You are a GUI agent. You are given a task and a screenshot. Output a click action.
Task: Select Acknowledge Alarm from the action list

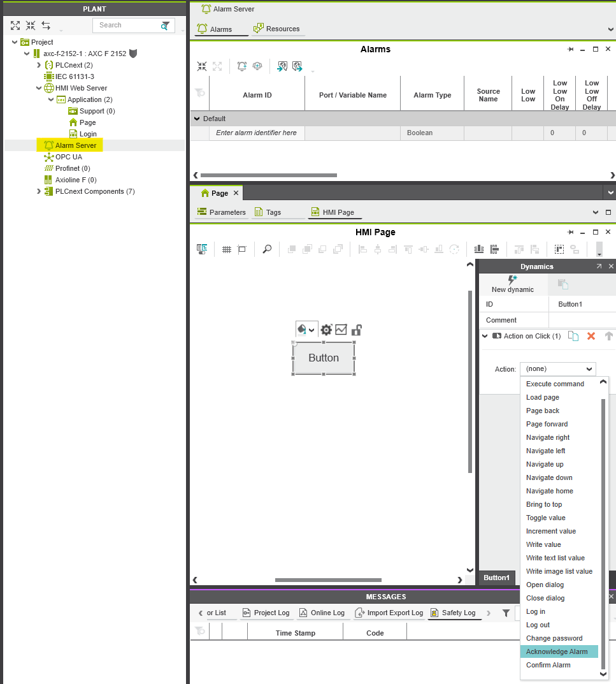coord(557,651)
